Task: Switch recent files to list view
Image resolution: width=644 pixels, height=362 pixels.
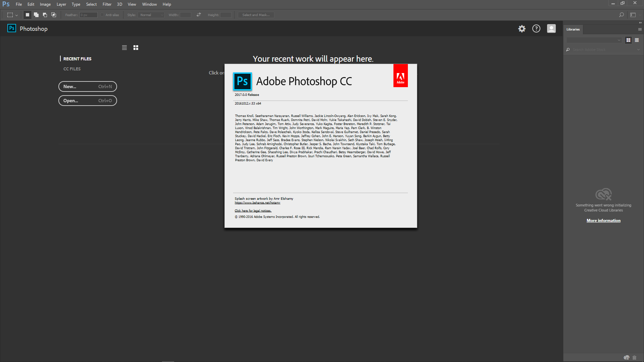Action: point(124,48)
